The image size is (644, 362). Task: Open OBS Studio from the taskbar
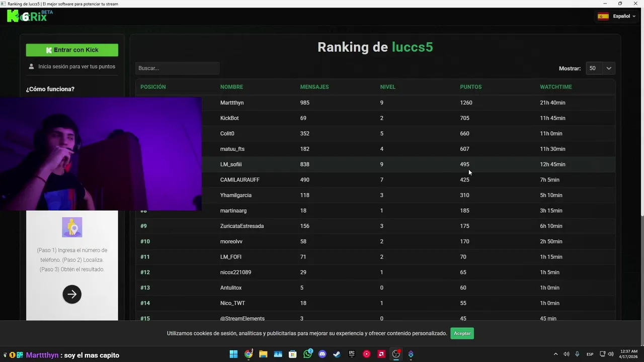click(396, 354)
